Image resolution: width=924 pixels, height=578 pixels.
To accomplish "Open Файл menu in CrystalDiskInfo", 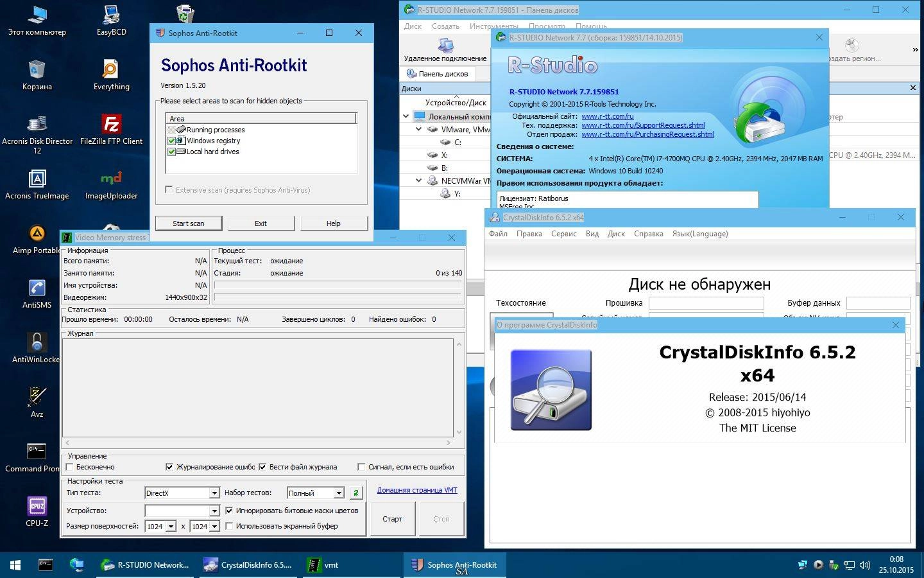I will [498, 234].
